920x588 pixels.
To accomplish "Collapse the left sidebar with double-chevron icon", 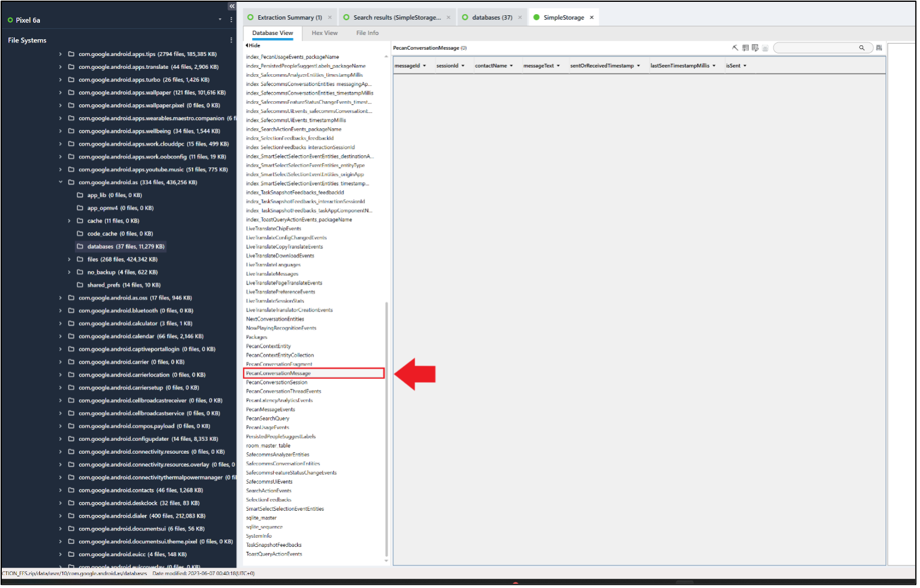I will tap(231, 6).
